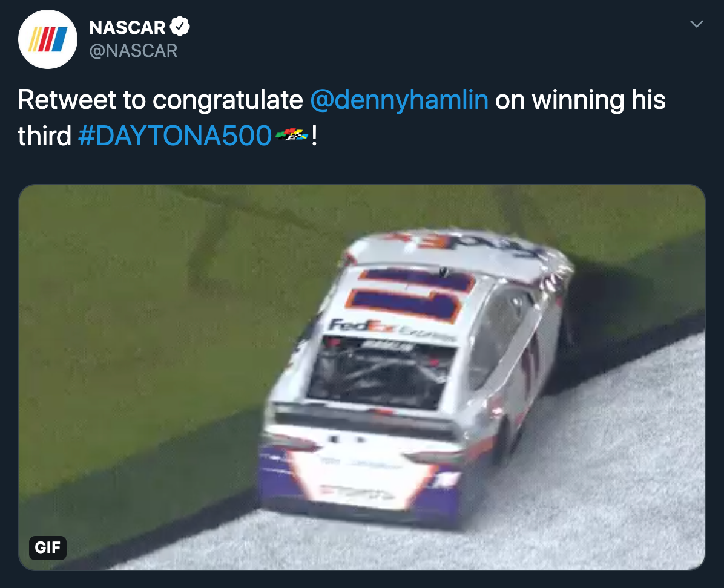724x588 pixels.
Task: Click the verified badge next to NASCAR
Action: click(180, 27)
